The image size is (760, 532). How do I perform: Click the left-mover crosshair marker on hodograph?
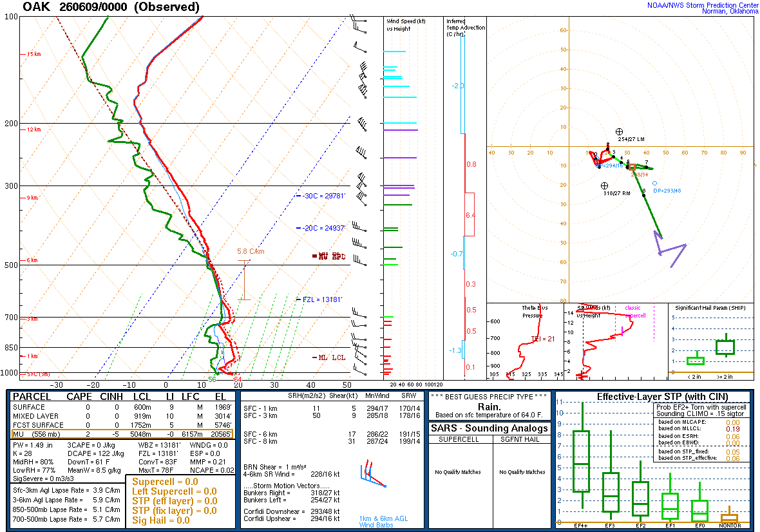click(619, 131)
